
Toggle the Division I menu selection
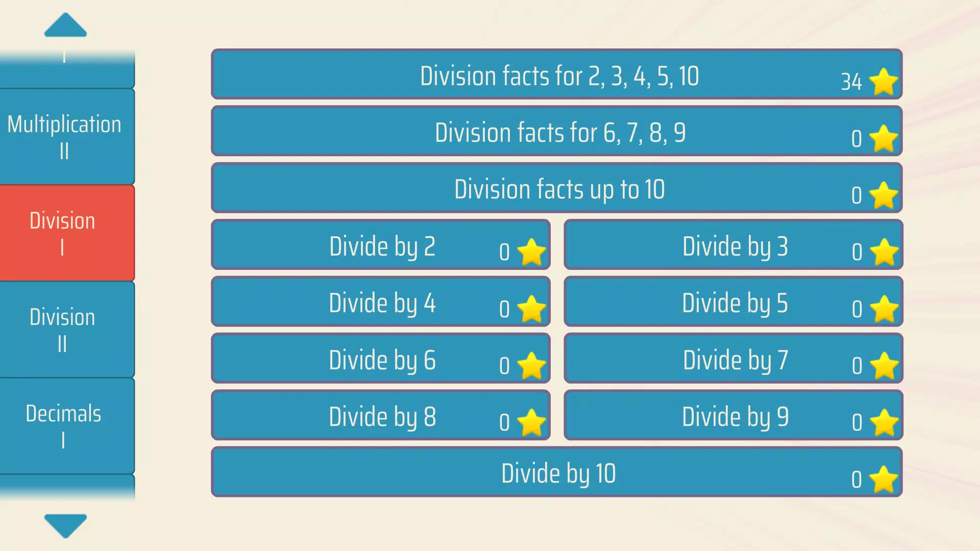(63, 233)
